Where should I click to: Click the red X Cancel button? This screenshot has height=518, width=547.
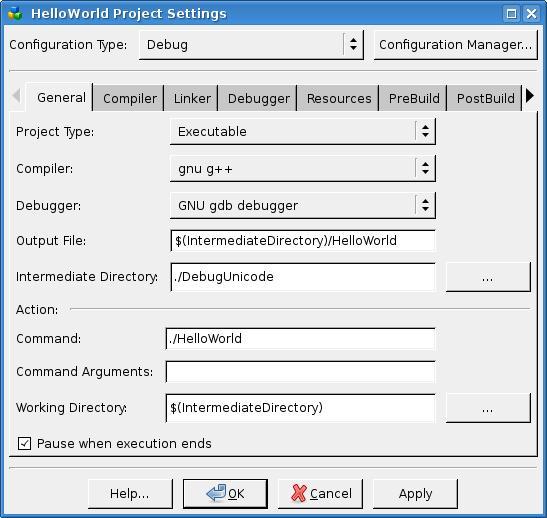click(x=320, y=494)
